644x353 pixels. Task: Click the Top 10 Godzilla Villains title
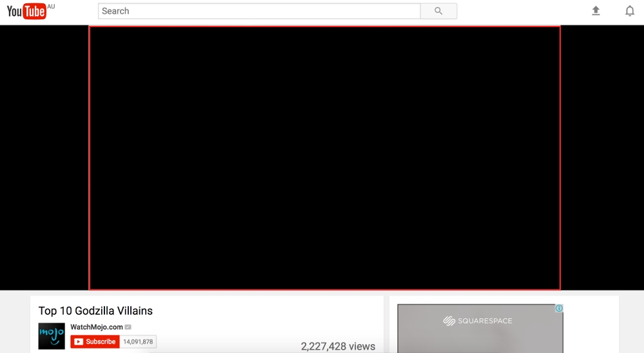95,310
